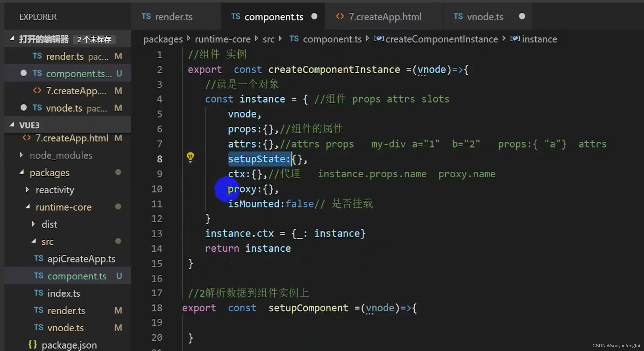This screenshot has height=351, width=644.
Task: Click the TS icon beside apiCreateApp.ts
Action: click(x=39, y=258)
